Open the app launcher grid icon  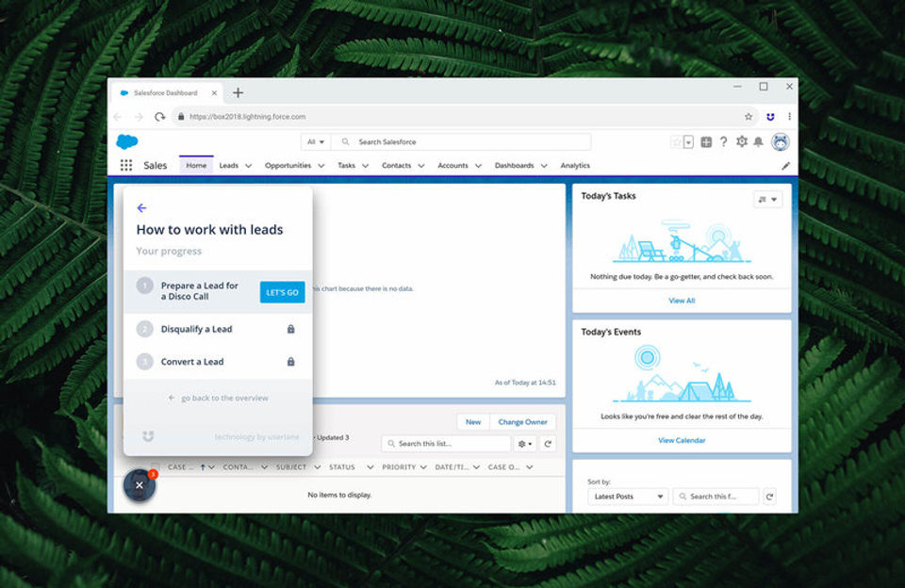tap(125, 166)
